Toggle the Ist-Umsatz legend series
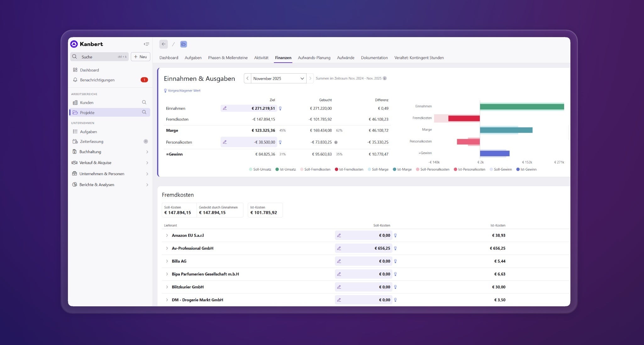 tap(285, 170)
